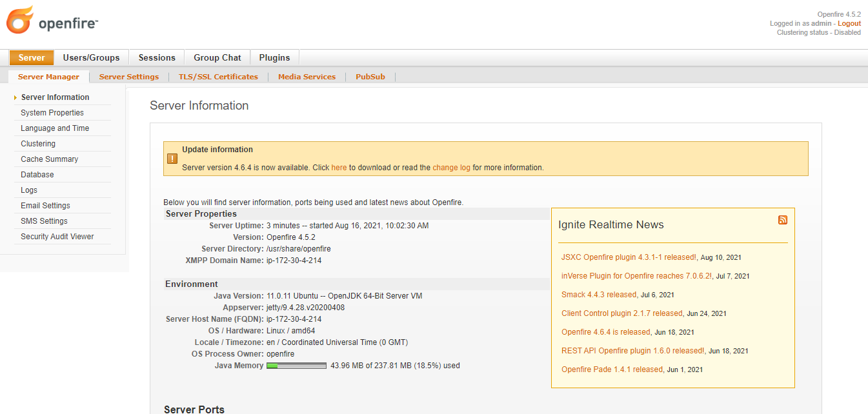Click the update warning exclamation icon

172,159
